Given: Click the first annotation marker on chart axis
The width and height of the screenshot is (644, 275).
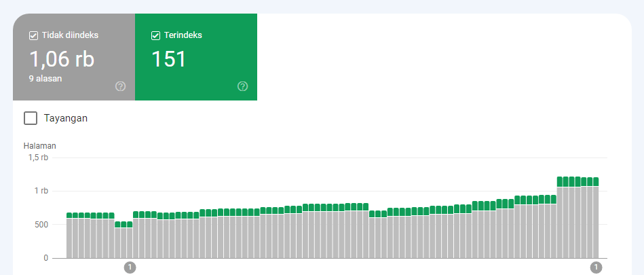Looking at the screenshot, I should 130,267.
